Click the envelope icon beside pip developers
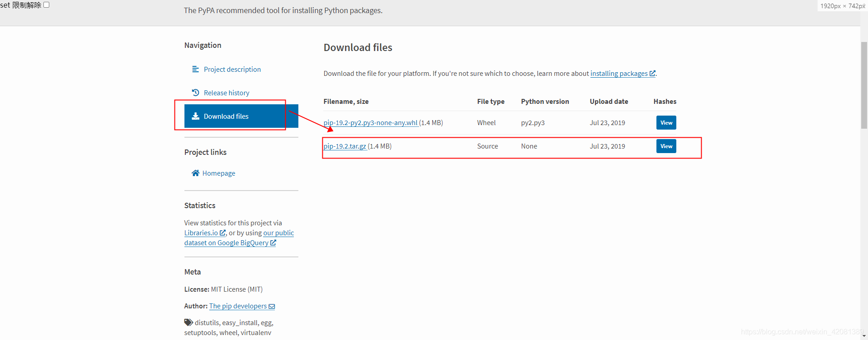 (272, 307)
